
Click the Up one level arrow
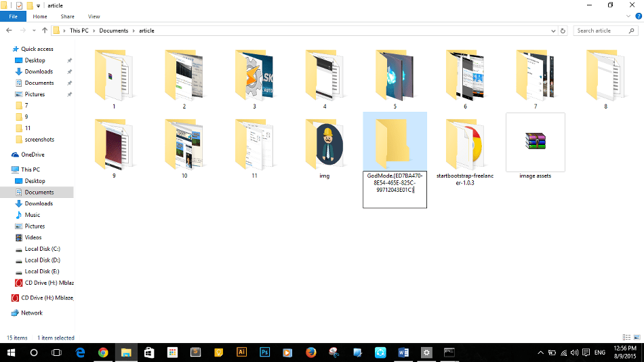[45, 31]
